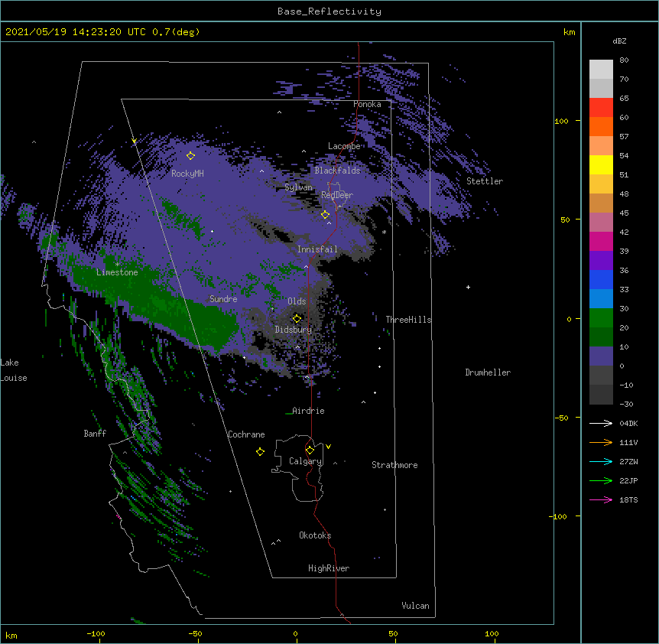
Task: Click the white 04DK arrow in legend
Action: coord(601,423)
